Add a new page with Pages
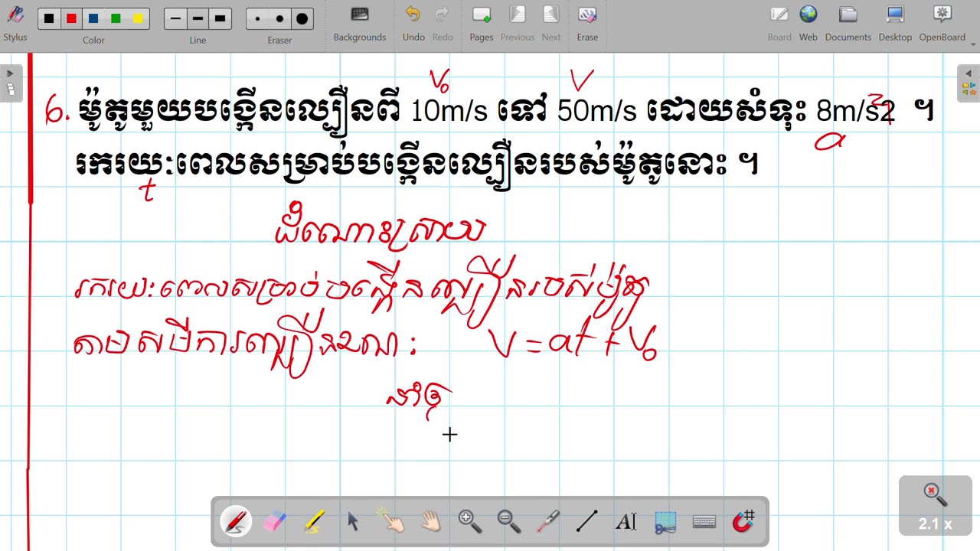Image resolution: width=980 pixels, height=551 pixels. [x=482, y=23]
